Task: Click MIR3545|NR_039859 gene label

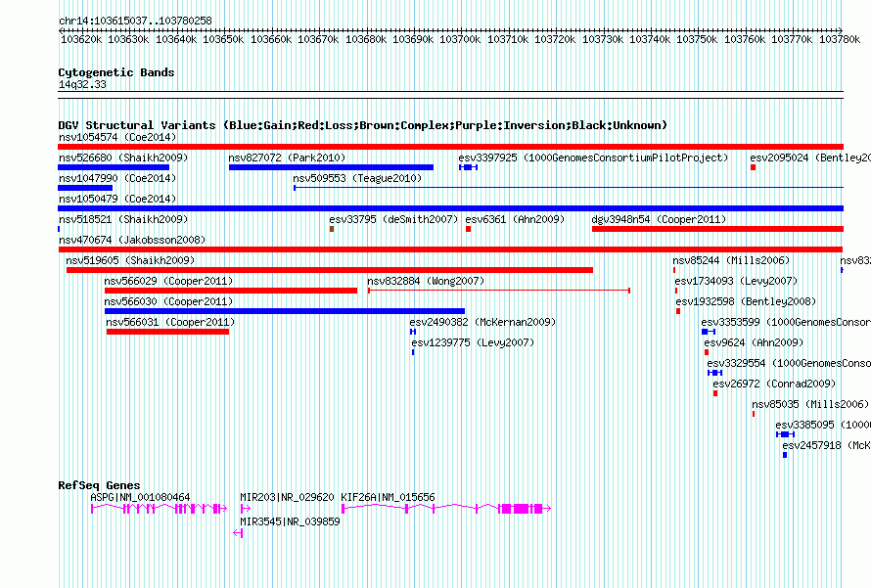Action: tap(290, 521)
